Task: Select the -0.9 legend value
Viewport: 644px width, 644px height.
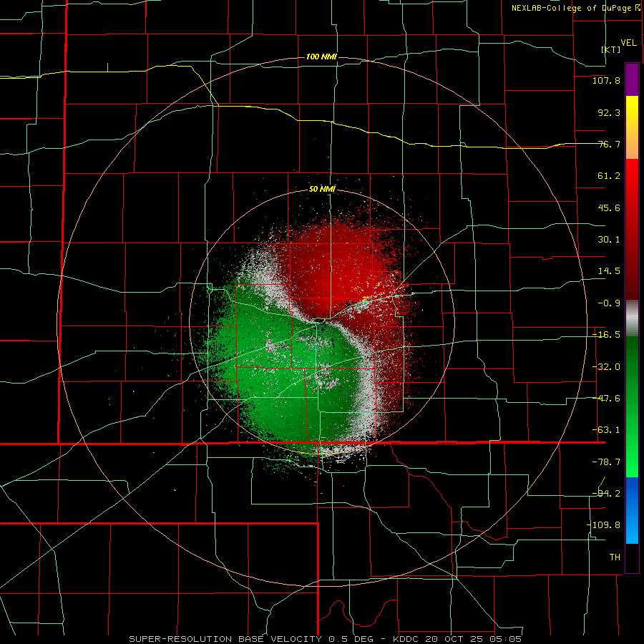Action: (609, 303)
